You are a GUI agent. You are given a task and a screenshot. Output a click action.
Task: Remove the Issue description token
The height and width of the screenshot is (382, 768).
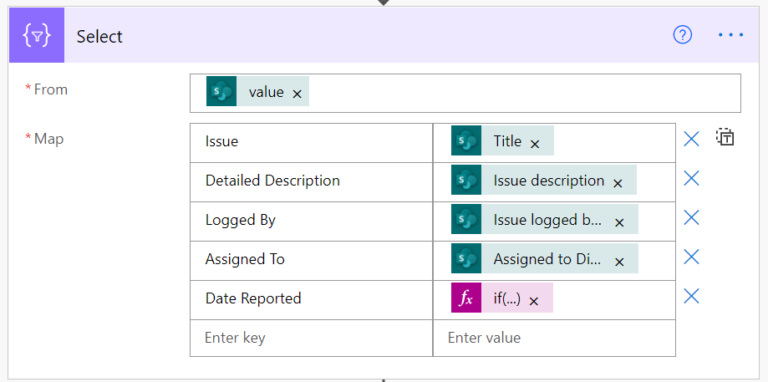618,184
